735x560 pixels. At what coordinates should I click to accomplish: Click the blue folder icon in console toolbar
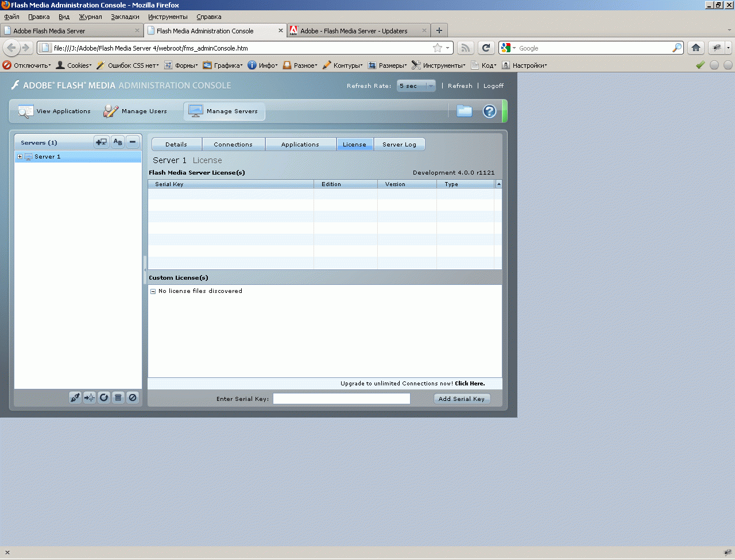[x=465, y=111]
